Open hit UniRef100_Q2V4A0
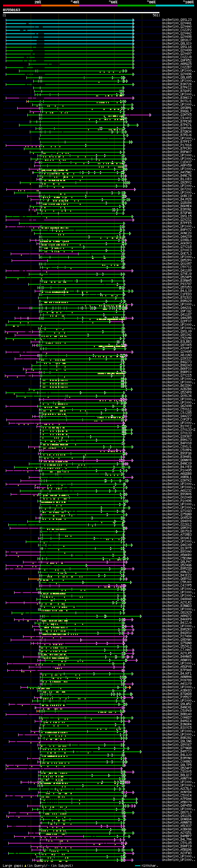The width and height of the screenshot is (197, 868). [177, 26]
